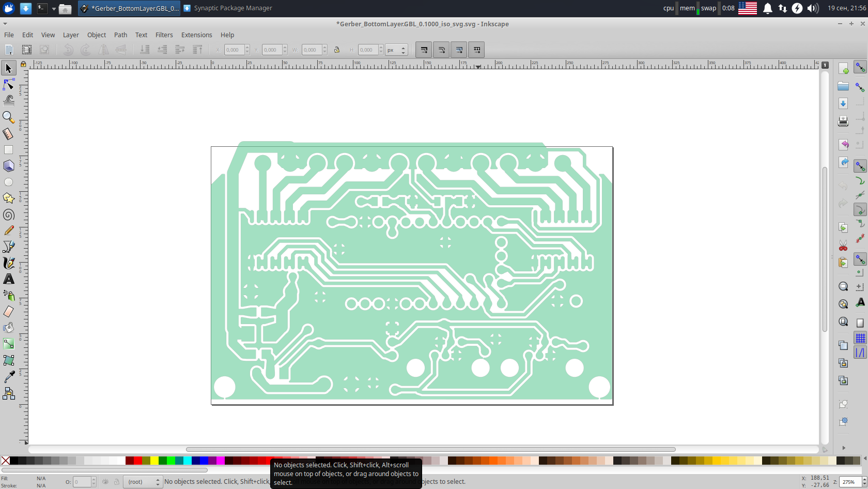Open the Object menu

pyautogui.click(x=97, y=35)
